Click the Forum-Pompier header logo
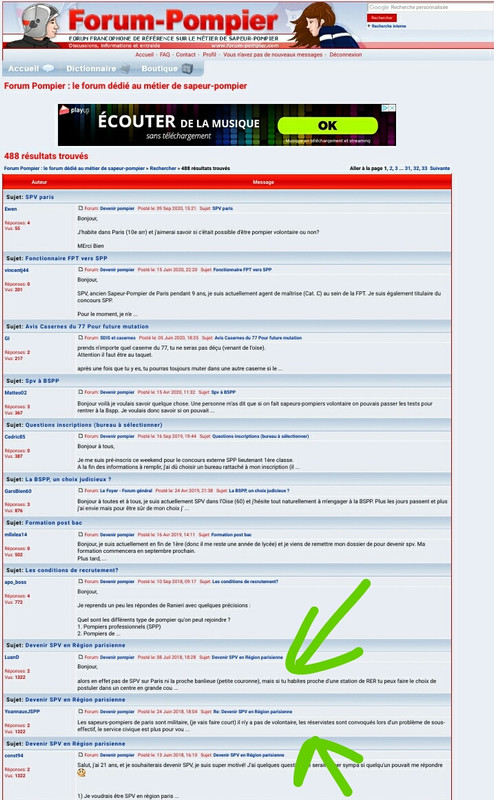This screenshot has width=494, height=800. [173, 20]
